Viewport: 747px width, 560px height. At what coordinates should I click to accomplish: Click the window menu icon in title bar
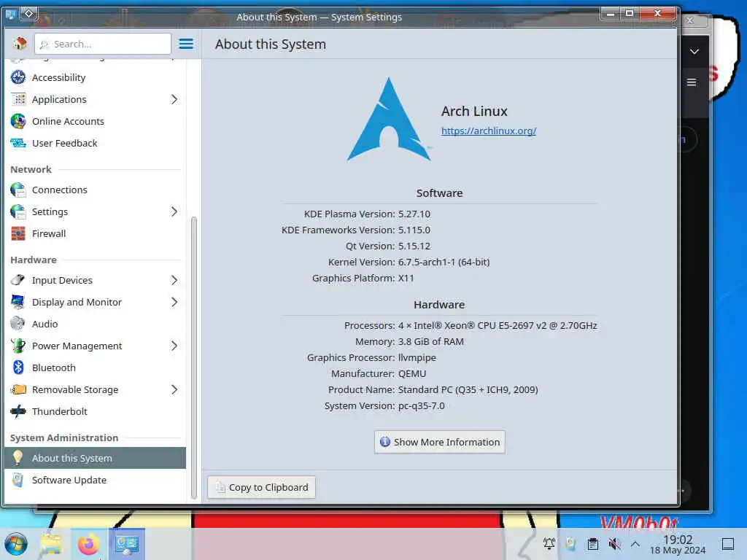click(10, 15)
